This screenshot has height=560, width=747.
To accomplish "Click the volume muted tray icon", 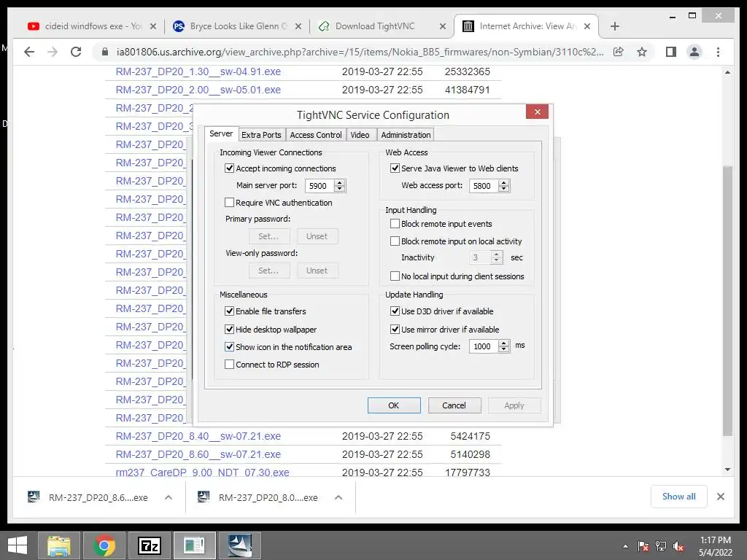I will tap(678, 546).
